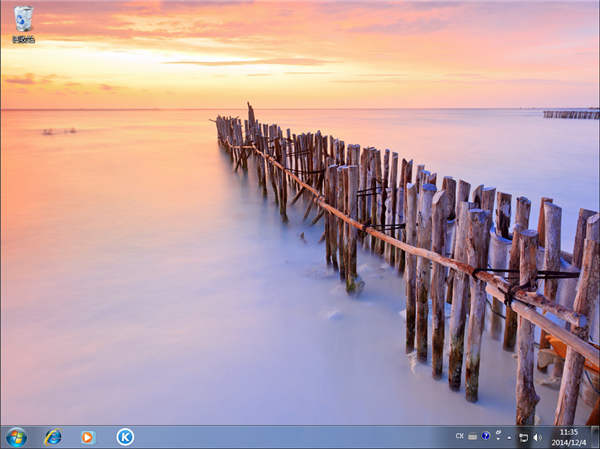
Task: Open the Recycle Bin desktop icon
Action: point(23,19)
